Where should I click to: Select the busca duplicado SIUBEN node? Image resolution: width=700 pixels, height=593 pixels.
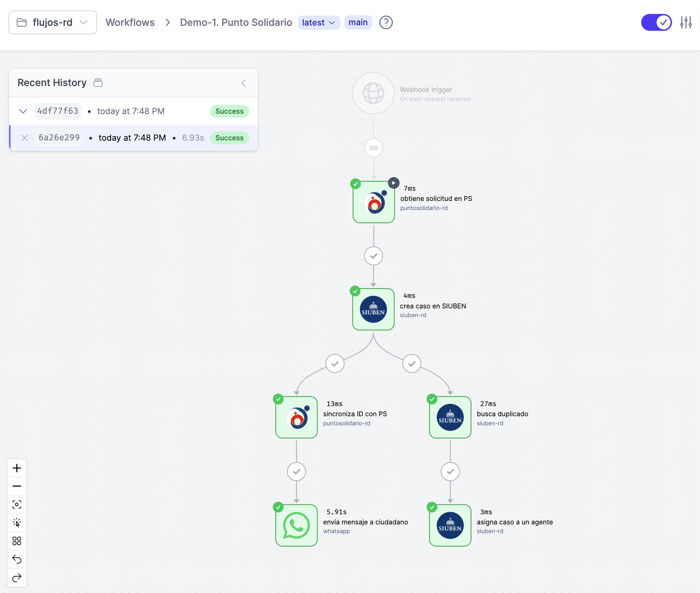click(450, 417)
